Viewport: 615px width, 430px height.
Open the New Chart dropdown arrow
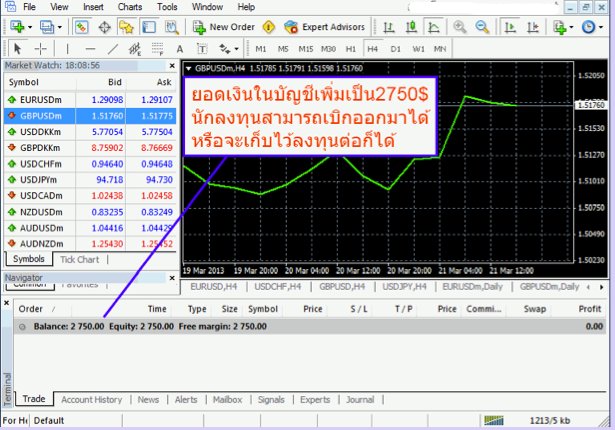(30, 27)
